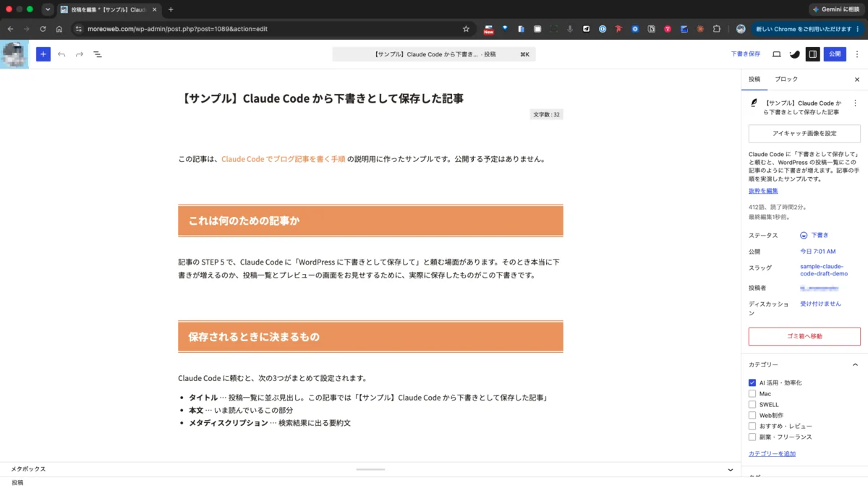Reload the page
The image size is (868, 488).
pyautogui.click(x=43, y=29)
